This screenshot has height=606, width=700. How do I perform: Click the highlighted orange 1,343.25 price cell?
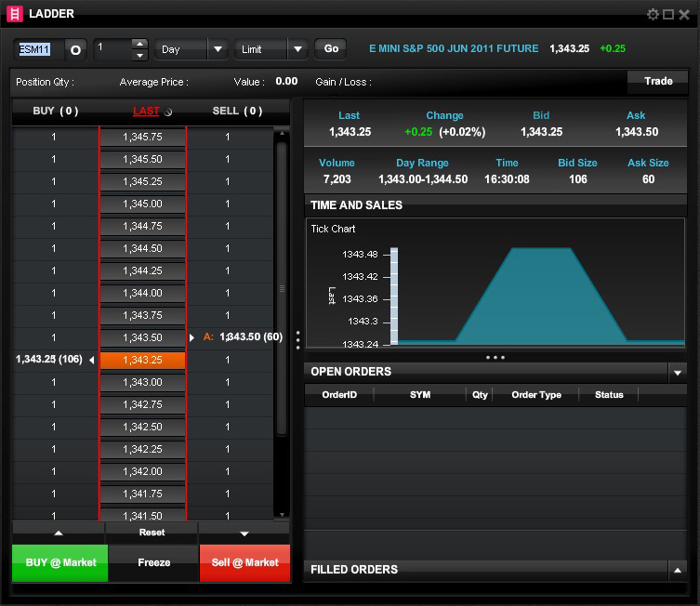point(143,360)
